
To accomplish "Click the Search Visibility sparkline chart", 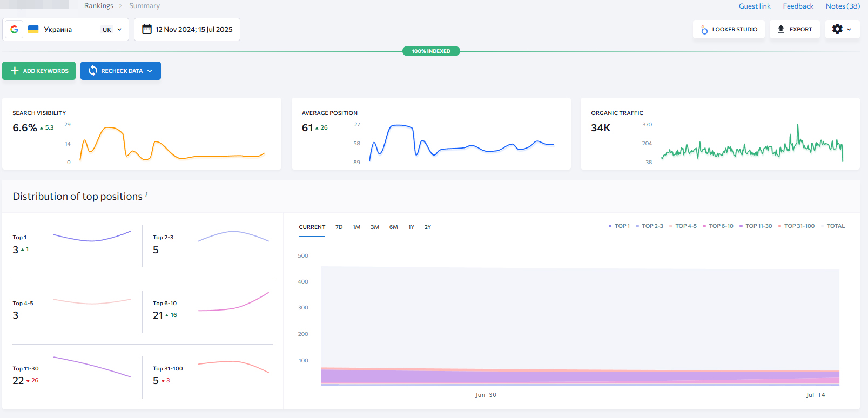I will coord(172,143).
